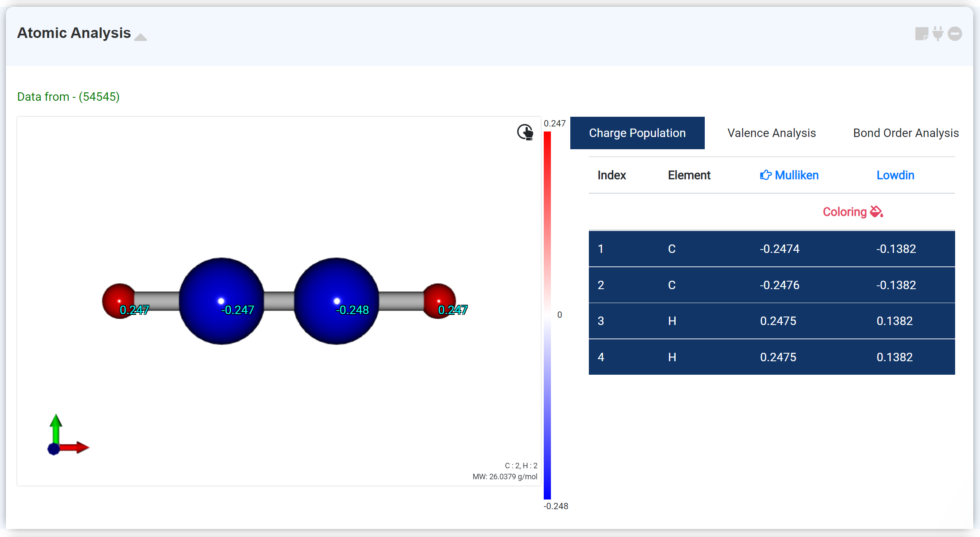Screen dimensions: 980x537
Task: Select table row for carbon index 1
Action: pos(771,249)
